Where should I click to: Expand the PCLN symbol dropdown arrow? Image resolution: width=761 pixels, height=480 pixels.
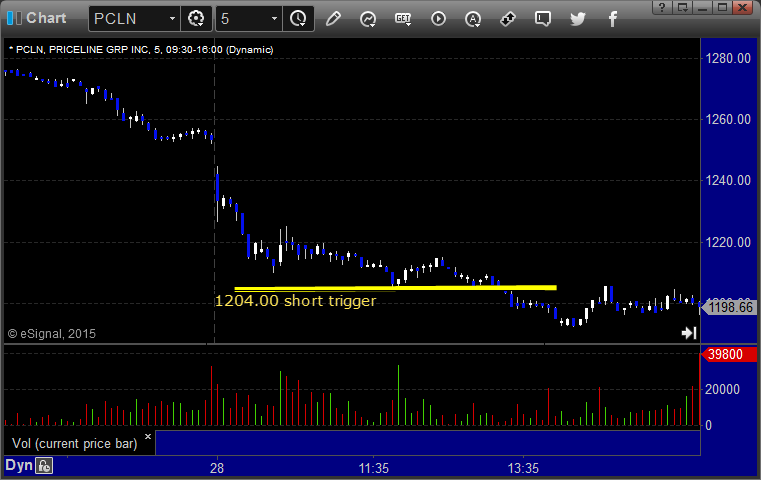pyautogui.click(x=172, y=19)
